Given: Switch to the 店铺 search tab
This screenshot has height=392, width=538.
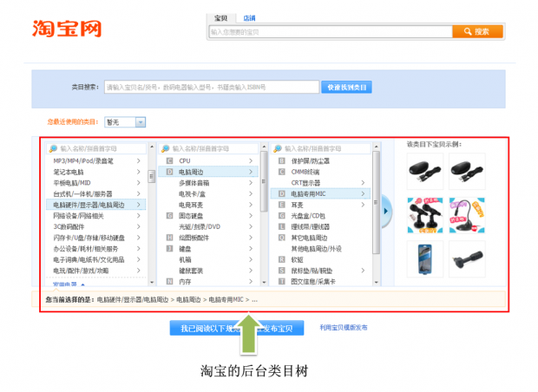Looking at the screenshot, I should (248, 17).
